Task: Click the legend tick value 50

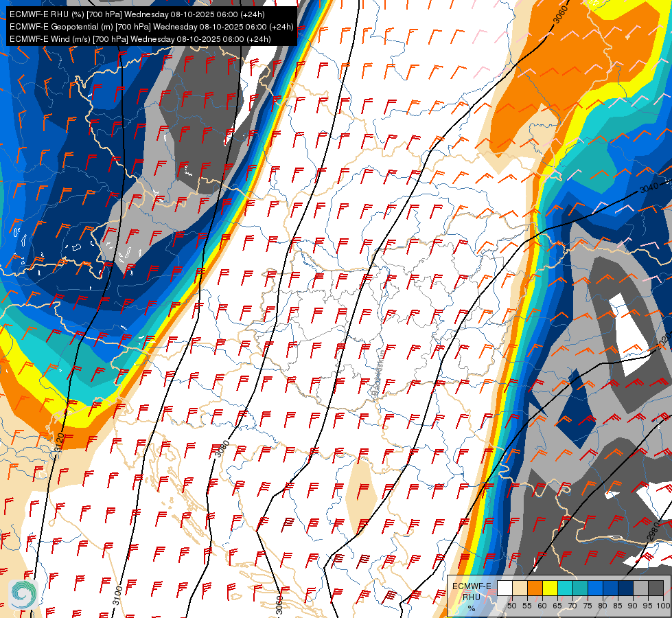Action: pyautogui.click(x=511, y=606)
